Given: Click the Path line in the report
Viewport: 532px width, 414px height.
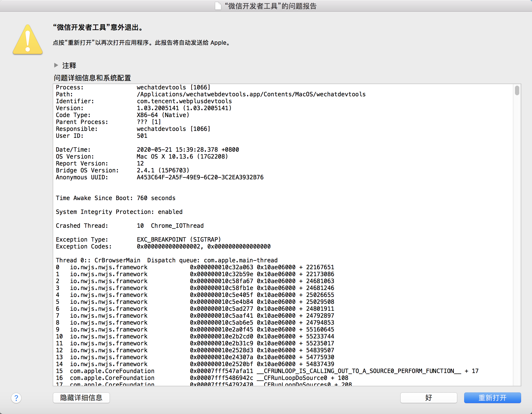Looking at the screenshot, I should click(x=210, y=94).
